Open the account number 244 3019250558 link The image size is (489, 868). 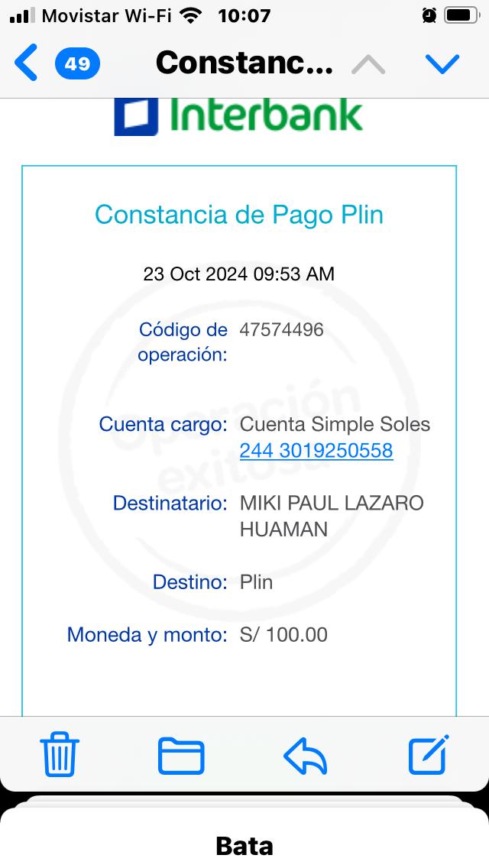tap(316, 451)
